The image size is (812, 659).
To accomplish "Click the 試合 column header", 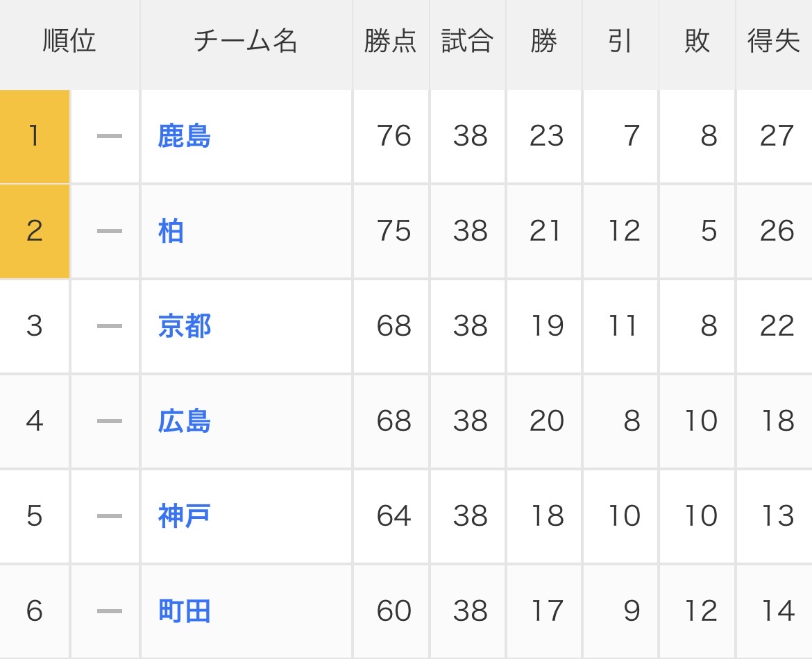I will pos(467,42).
